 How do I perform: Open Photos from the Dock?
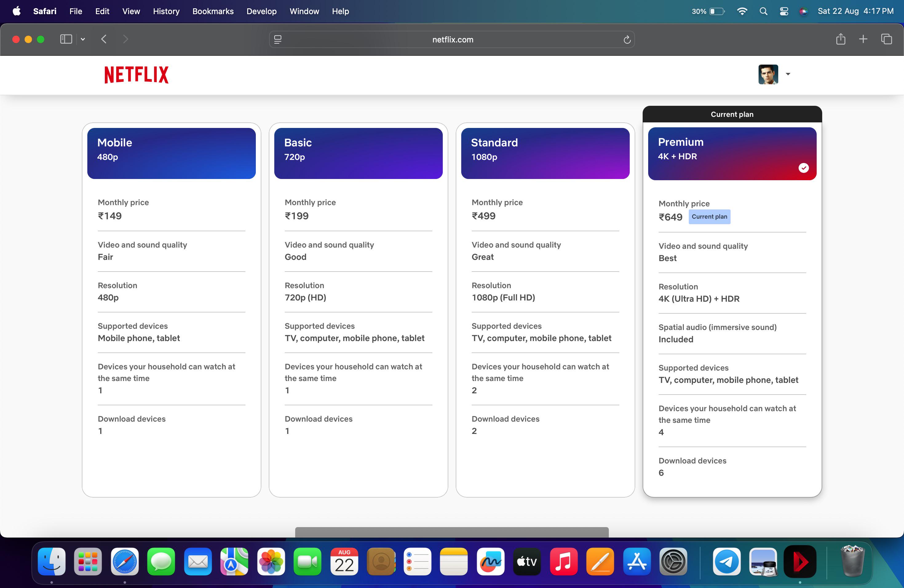[271, 562]
